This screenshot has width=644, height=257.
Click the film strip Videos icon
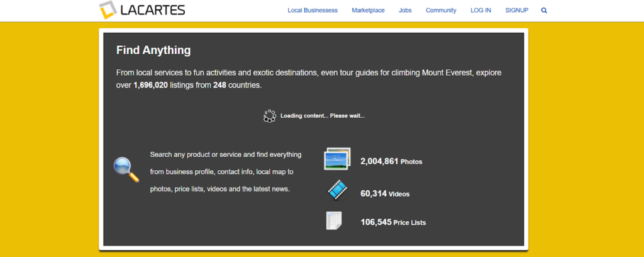pyautogui.click(x=337, y=190)
